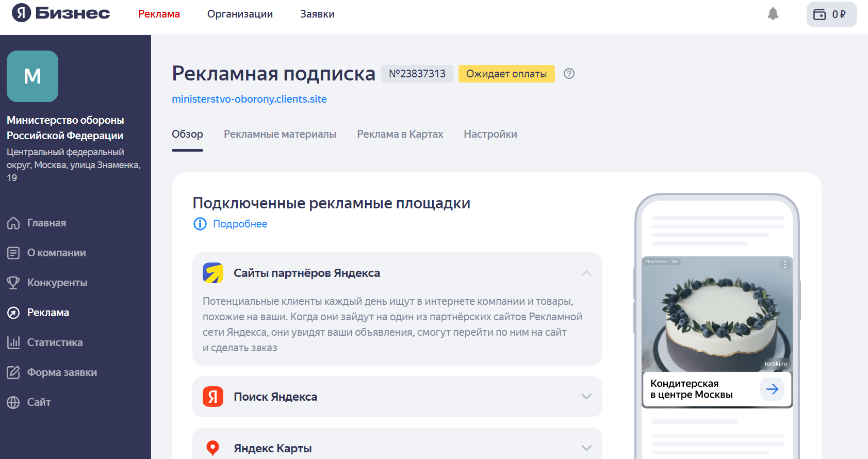Click the Подключенные рекламные площадки heading

click(x=331, y=203)
